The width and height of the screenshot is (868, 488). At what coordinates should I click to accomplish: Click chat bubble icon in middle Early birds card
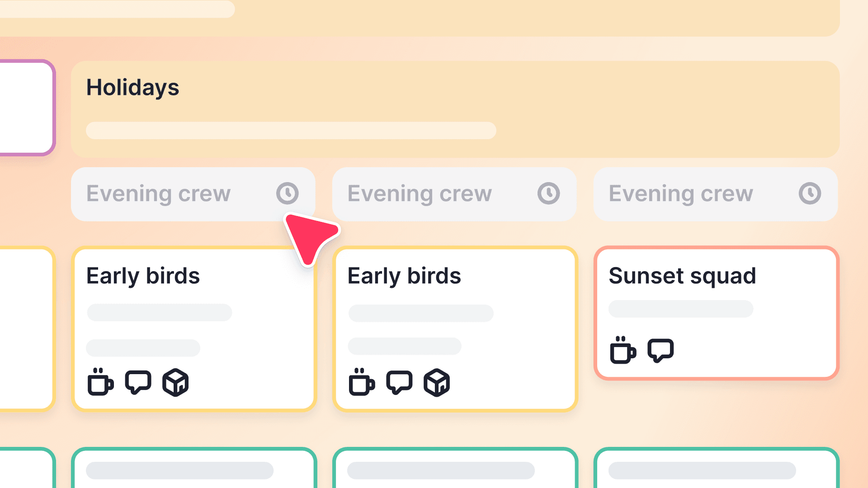(x=399, y=382)
